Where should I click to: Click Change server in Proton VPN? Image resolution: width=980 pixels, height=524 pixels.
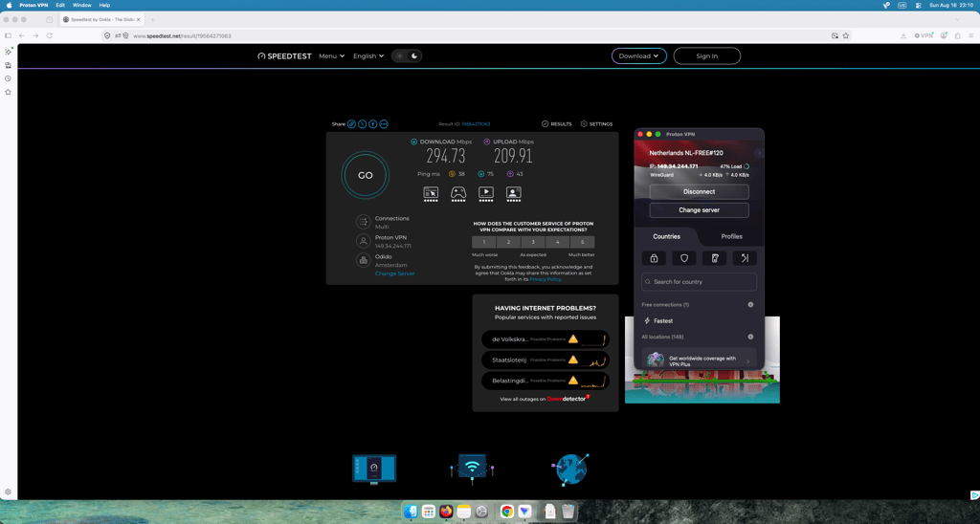[x=699, y=209]
